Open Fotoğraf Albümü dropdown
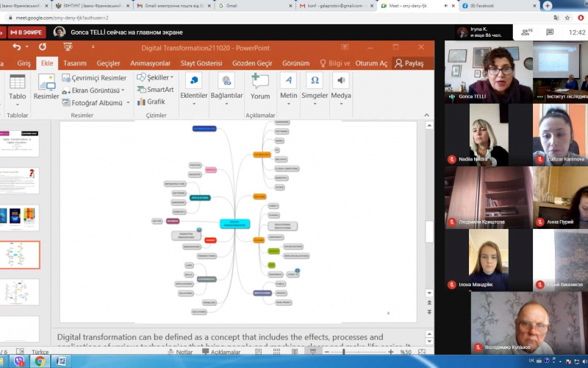Image resolution: width=588 pixels, height=368 pixels. tap(96, 102)
